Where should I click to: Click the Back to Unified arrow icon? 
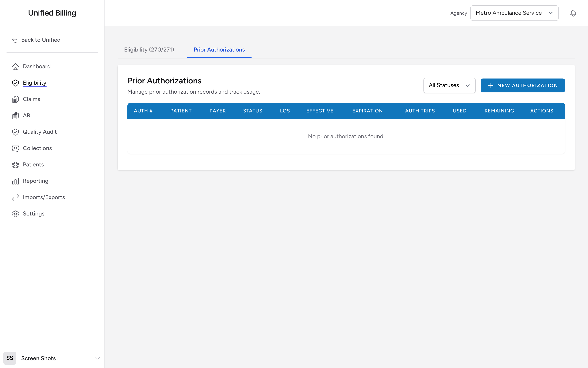click(x=15, y=40)
